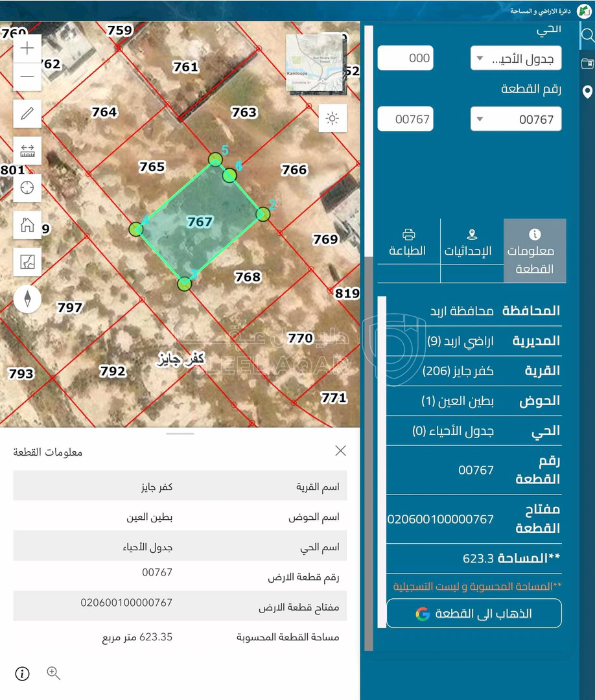Open the overview mini map thumbnail

click(316, 64)
